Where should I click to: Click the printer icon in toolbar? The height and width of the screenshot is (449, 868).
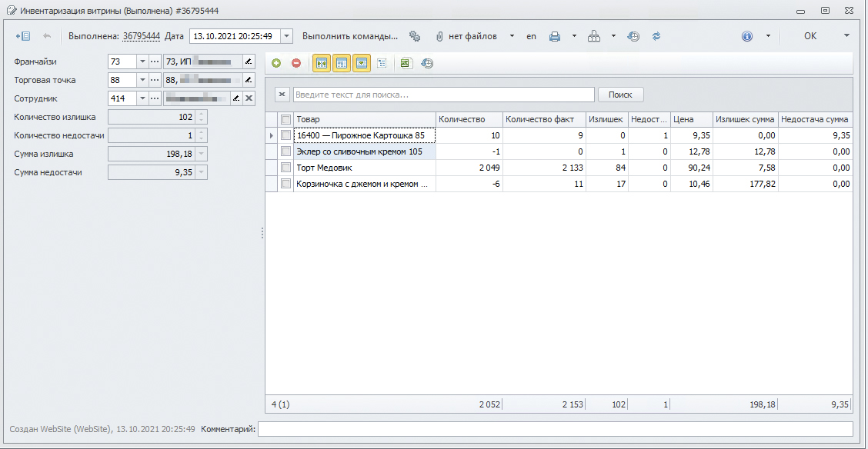(554, 36)
